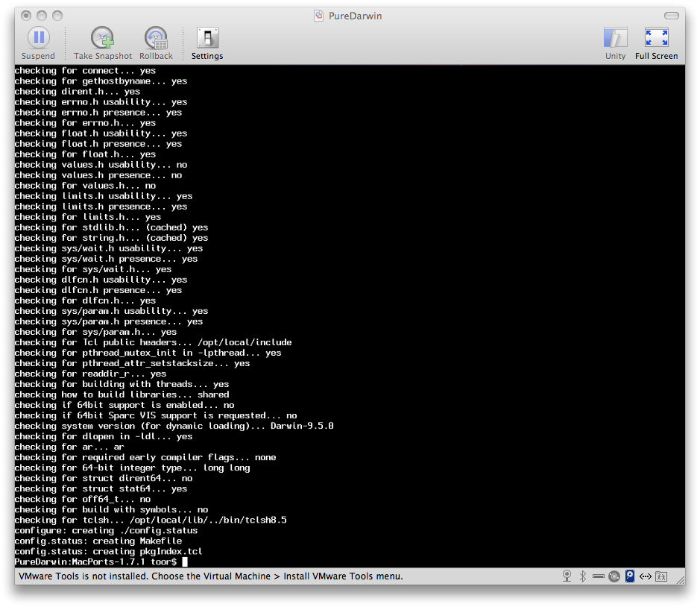This screenshot has height=607, width=700.
Task: Click the 'struct dirent64... no' line
Action: point(104,478)
